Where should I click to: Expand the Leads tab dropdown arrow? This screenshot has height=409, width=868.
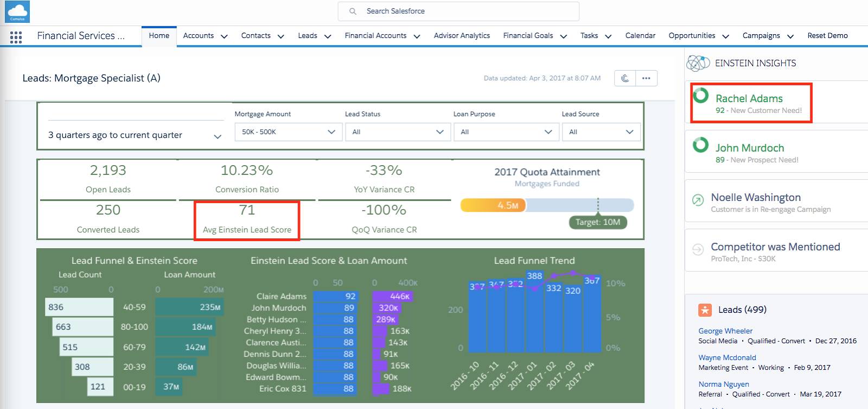[x=328, y=36]
